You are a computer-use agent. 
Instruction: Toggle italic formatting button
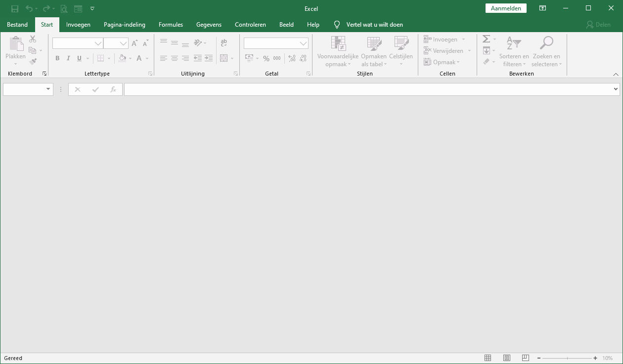point(68,58)
